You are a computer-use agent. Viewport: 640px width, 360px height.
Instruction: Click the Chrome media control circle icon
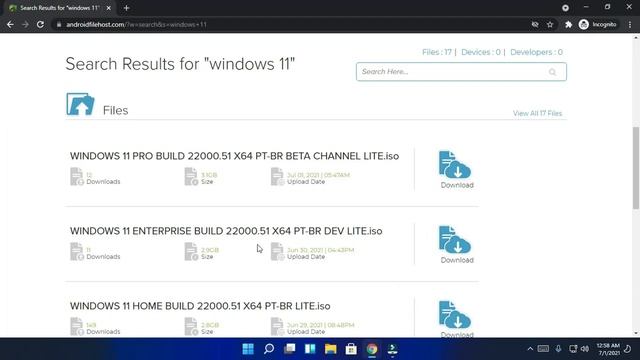pos(565,8)
